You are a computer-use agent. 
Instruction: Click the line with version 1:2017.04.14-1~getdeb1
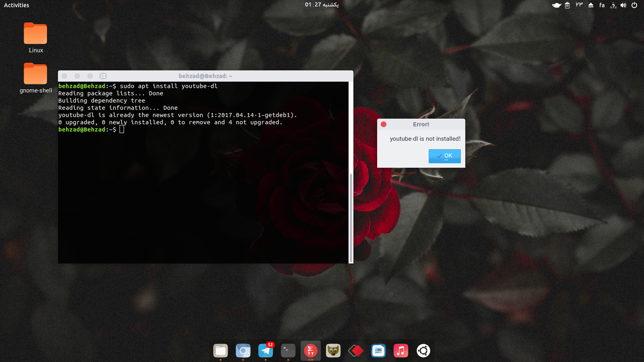click(178, 115)
